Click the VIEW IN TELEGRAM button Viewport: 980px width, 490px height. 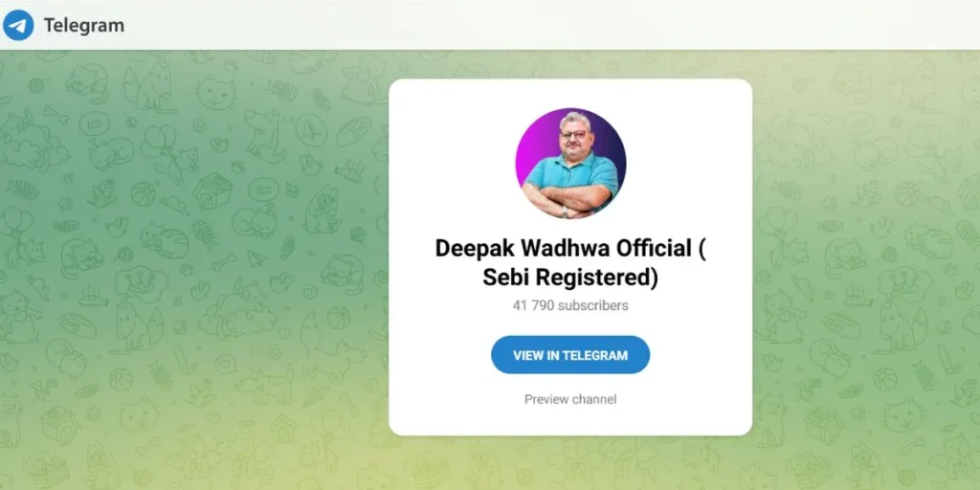pyautogui.click(x=570, y=355)
